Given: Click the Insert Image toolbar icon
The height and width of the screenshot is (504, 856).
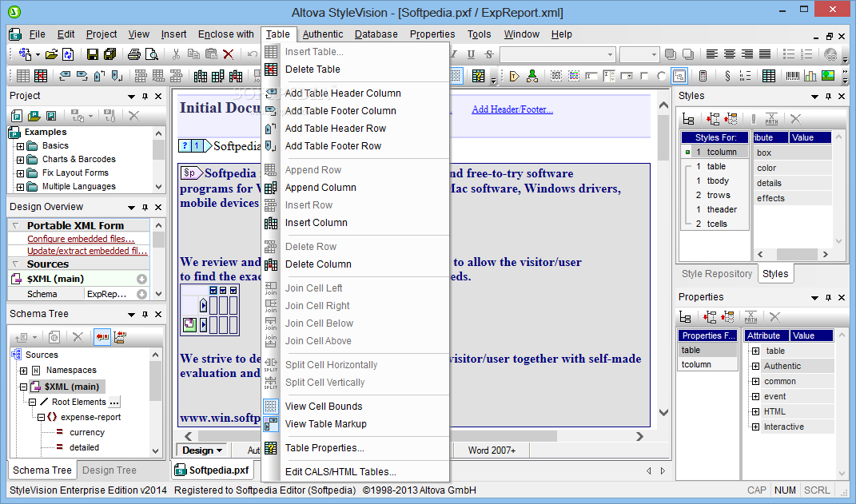Looking at the screenshot, I should coord(827,76).
